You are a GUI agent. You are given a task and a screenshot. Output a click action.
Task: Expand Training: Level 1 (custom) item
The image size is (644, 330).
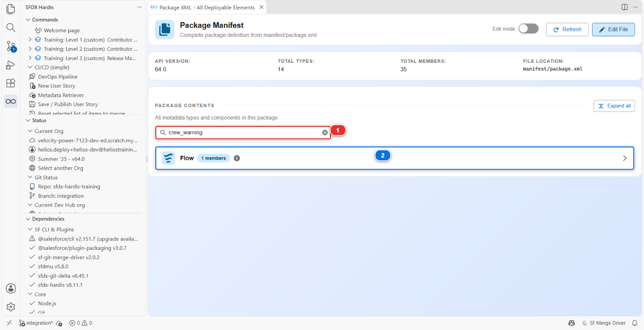pos(30,39)
